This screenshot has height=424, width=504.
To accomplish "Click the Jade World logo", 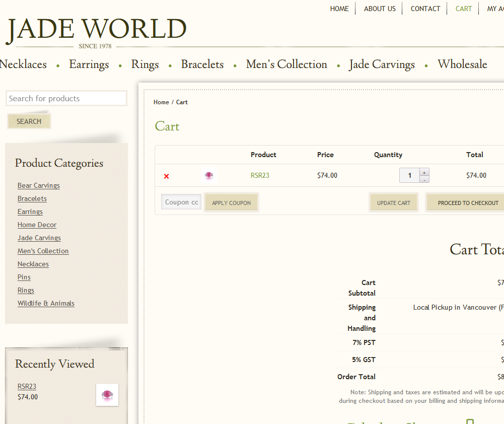I will pos(96,30).
